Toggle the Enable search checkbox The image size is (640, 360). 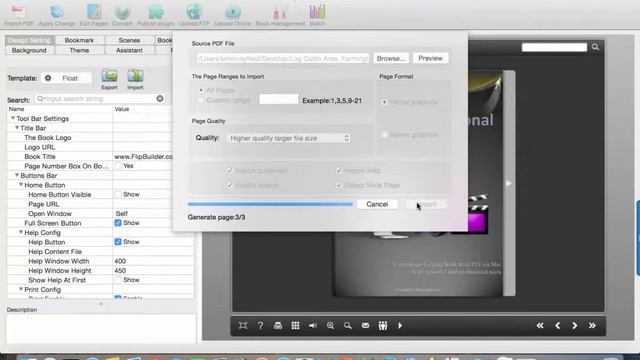[x=230, y=185]
